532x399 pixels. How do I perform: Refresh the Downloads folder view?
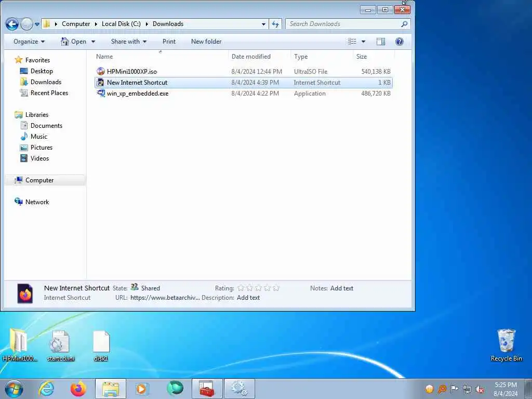(275, 24)
